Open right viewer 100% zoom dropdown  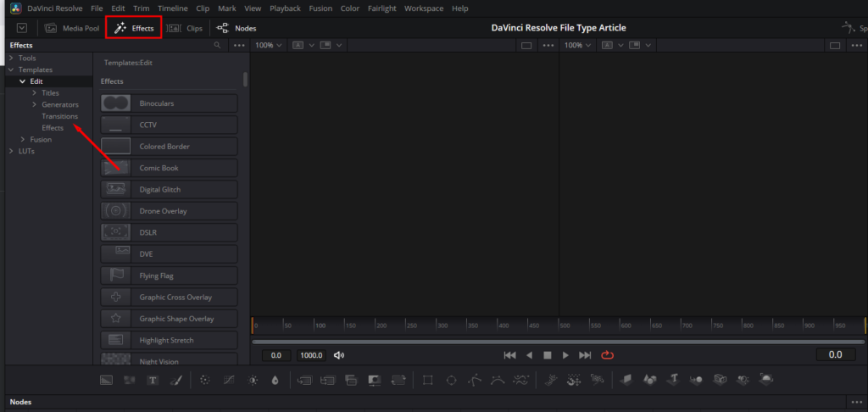[x=577, y=46]
